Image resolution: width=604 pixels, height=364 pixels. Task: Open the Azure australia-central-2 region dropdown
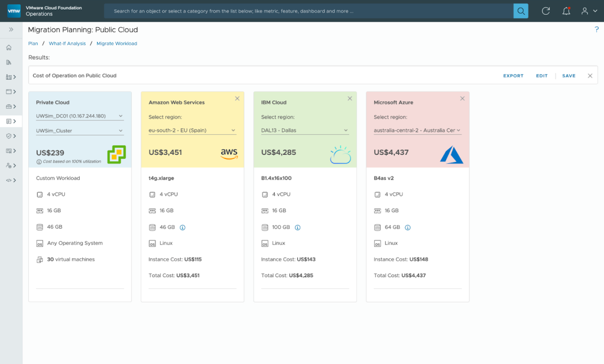point(417,130)
